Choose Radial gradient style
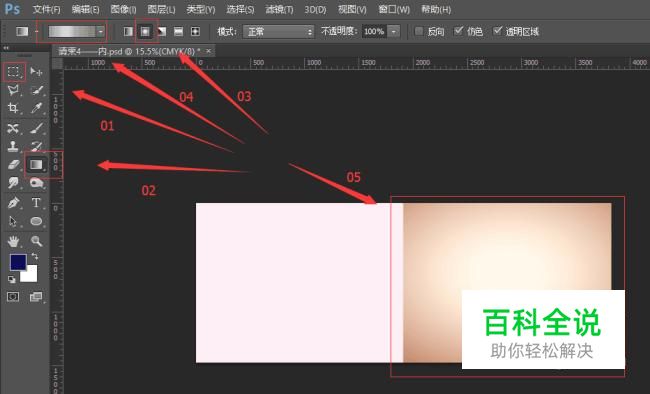Image resolution: width=650 pixels, height=394 pixels. coord(145,32)
